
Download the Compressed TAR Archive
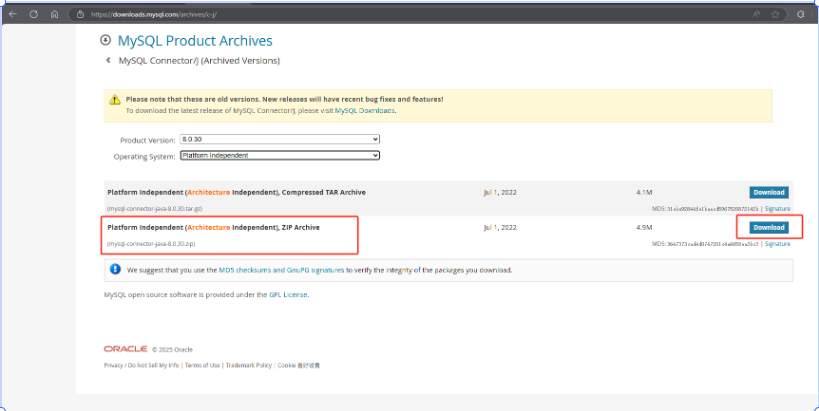point(769,192)
